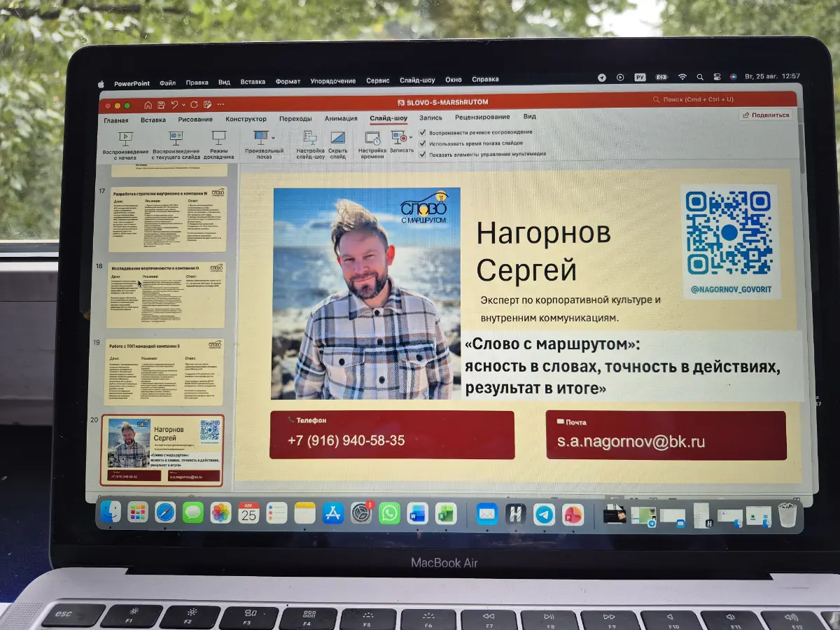Image resolution: width=840 pixels, height=630 pixels.
Task: Select slide 17 thumbnail
Action: tap(168, 219)
